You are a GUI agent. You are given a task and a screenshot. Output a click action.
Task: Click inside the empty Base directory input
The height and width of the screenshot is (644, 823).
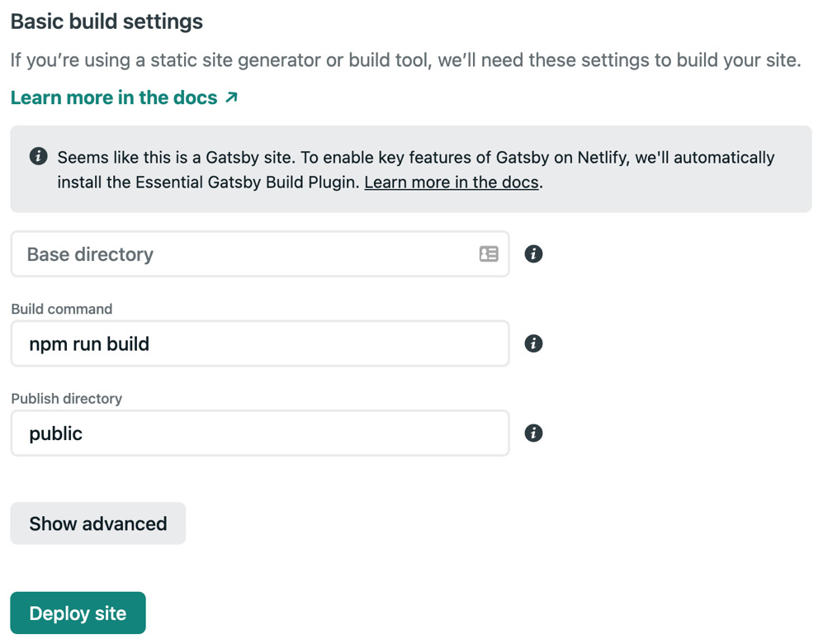[x=248, y=254]
